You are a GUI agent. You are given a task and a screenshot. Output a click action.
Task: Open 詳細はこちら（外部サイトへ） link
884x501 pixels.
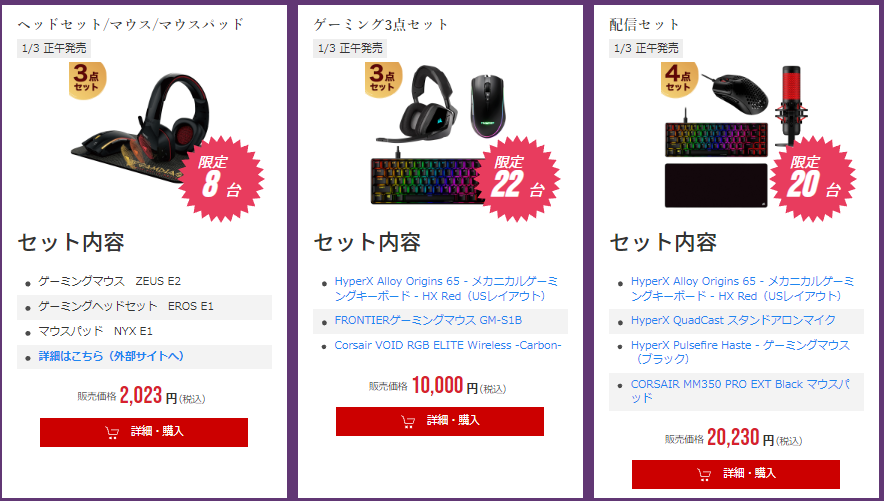point(111,356)
